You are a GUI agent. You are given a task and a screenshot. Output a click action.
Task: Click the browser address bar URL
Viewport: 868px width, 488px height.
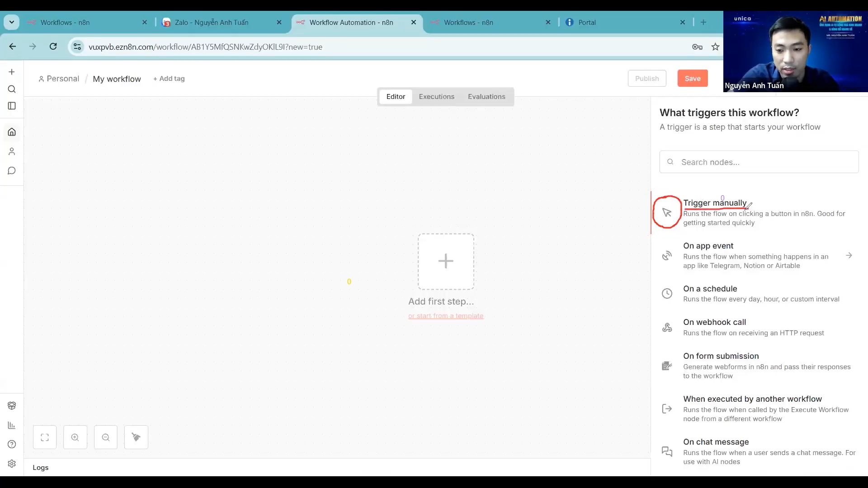click(206, 47)
